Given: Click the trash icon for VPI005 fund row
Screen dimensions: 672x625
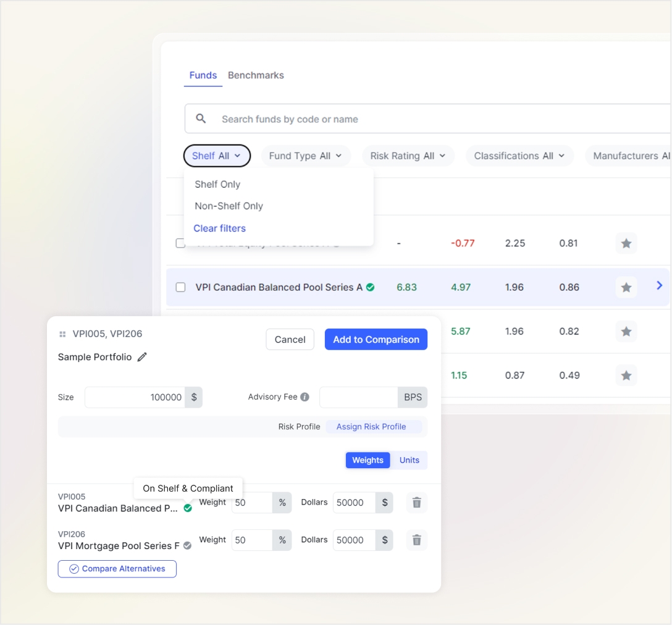Looking at the screenshot, I should [416, 503].
